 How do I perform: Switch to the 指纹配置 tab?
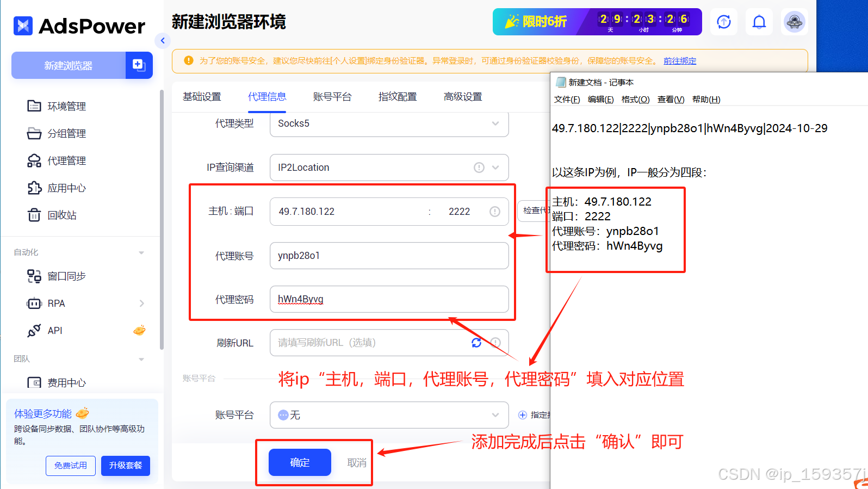(398, 97)
